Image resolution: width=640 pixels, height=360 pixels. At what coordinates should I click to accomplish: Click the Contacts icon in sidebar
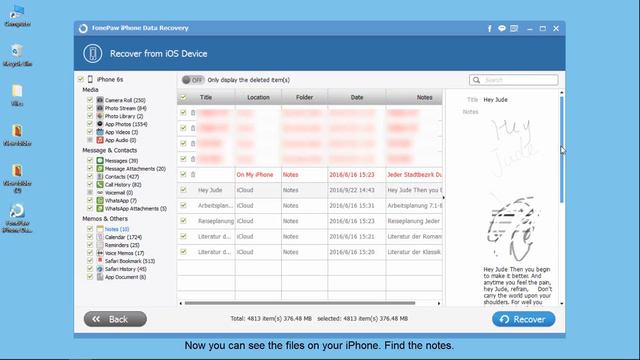click(x=100, y=176)
